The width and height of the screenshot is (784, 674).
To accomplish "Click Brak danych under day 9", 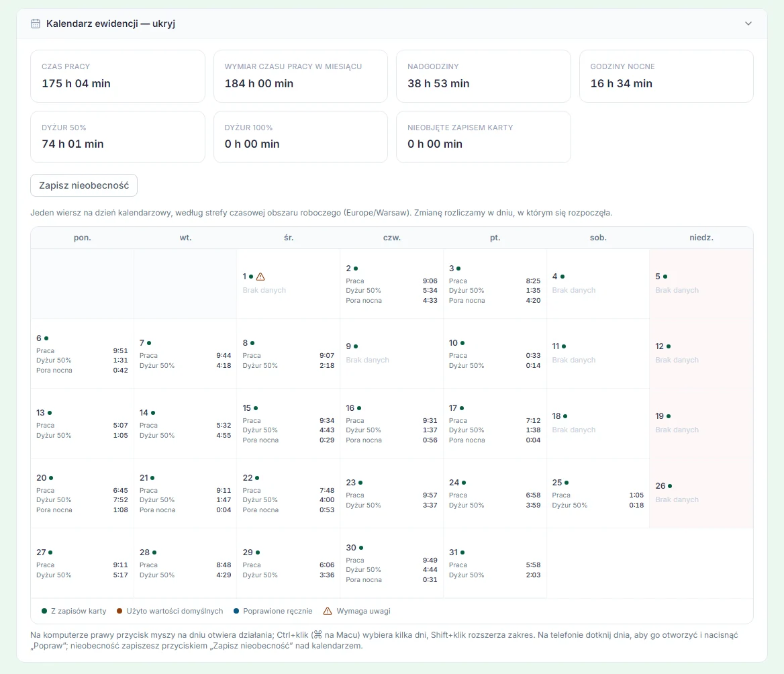I will pyautogui.click(x=368, y=360).
